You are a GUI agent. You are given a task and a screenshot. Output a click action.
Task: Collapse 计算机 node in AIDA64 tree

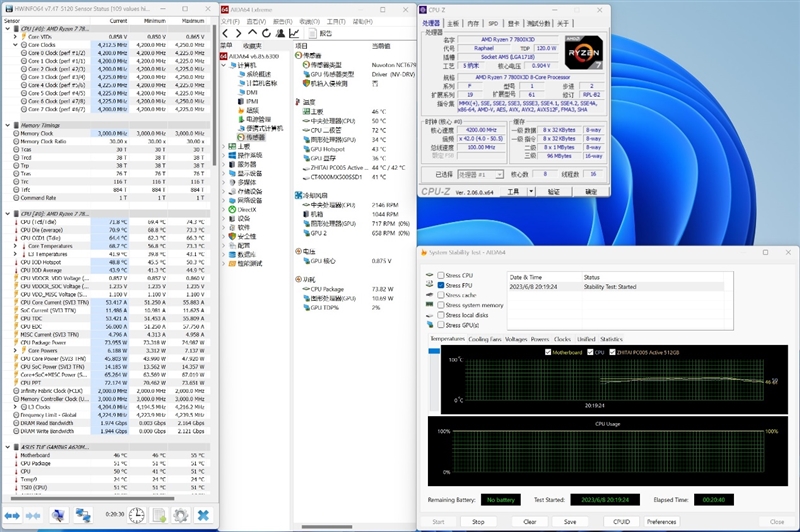pyautogui.click(x=223, y=65)
